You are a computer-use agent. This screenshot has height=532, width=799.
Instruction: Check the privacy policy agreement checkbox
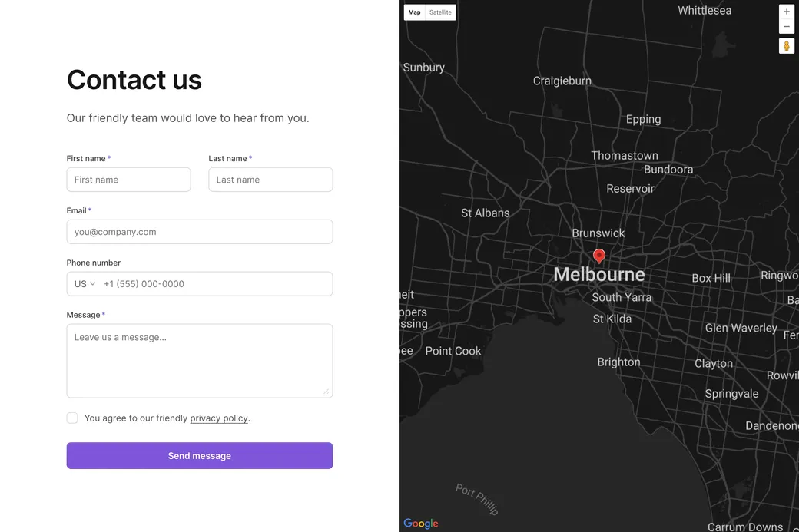72,418
